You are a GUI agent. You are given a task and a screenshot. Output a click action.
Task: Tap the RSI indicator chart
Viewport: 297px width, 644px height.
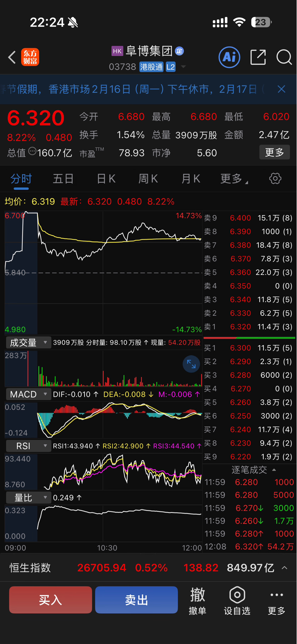[x=104, y=471]
